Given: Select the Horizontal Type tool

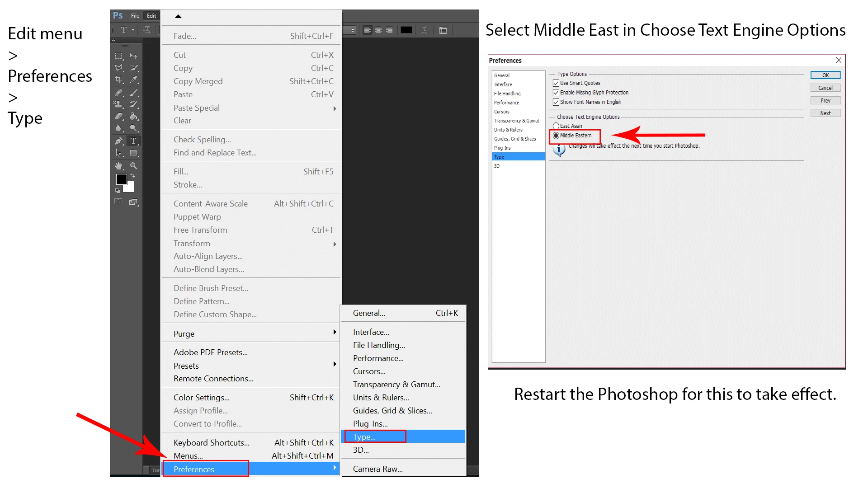Looking at the screenshot, I should point(133,141).
